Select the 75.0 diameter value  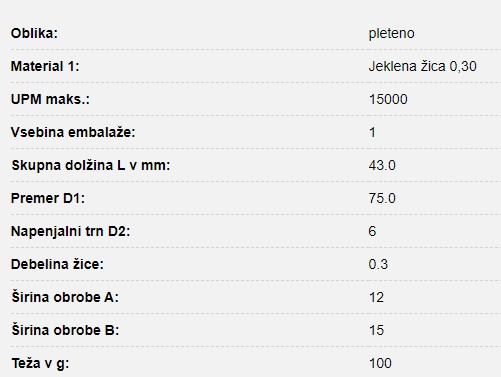pos(382,198)
